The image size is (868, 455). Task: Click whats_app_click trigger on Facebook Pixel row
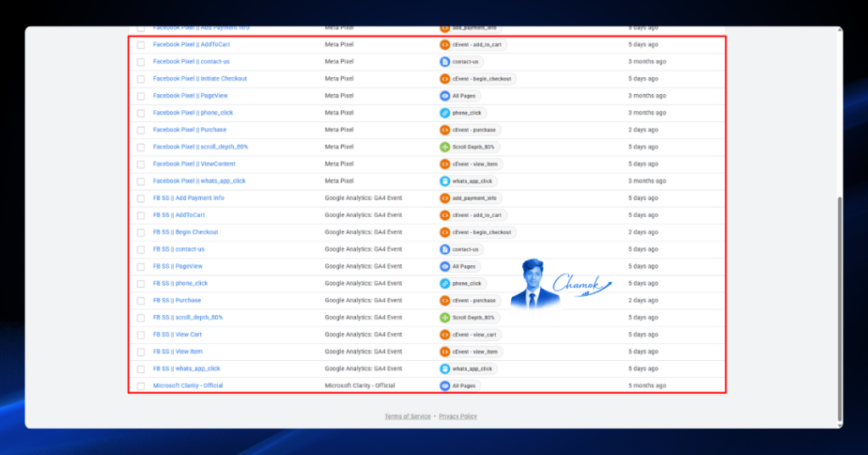467,181
